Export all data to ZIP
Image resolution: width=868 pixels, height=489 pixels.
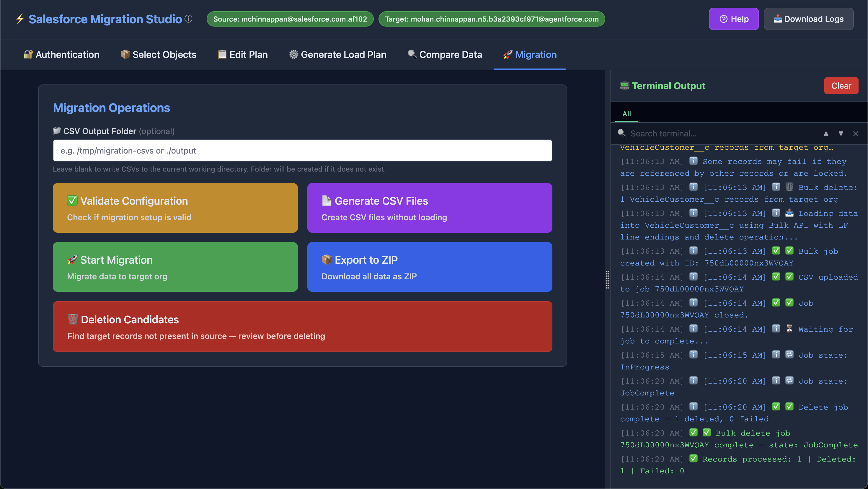[x=430, y=267]
